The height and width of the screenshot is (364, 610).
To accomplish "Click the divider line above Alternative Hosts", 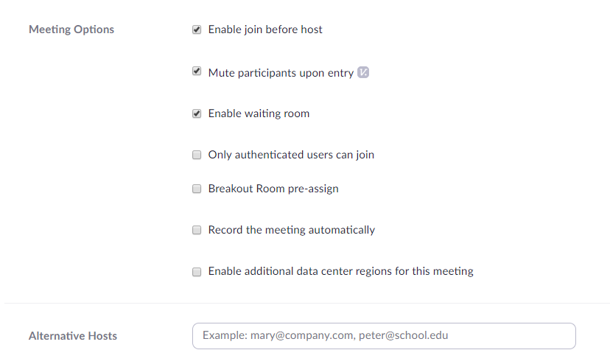I will [x=307, y=303].
